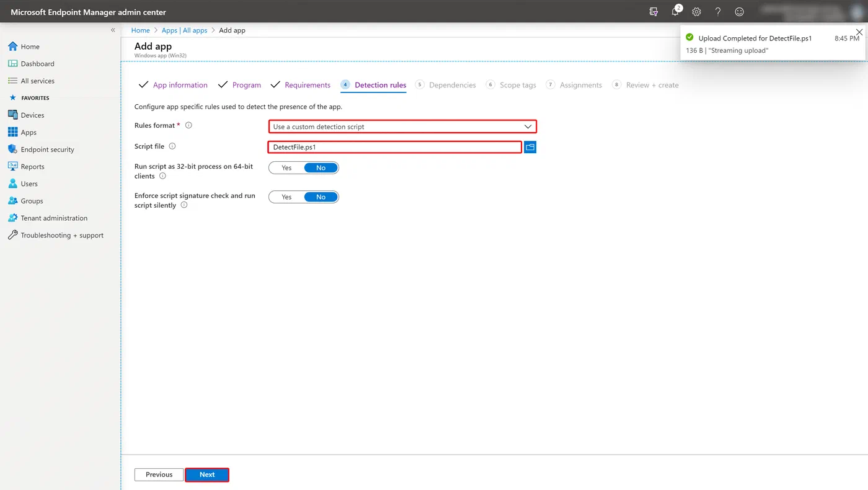Click the Users person icon in sidebar
Screen dimensions: 868x490
(x=12, y=184)
